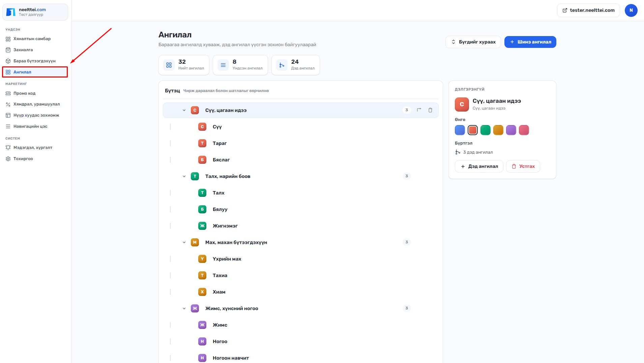Select the Тараг subcategory
Screen dimensions: 644x363
point(300,143)
